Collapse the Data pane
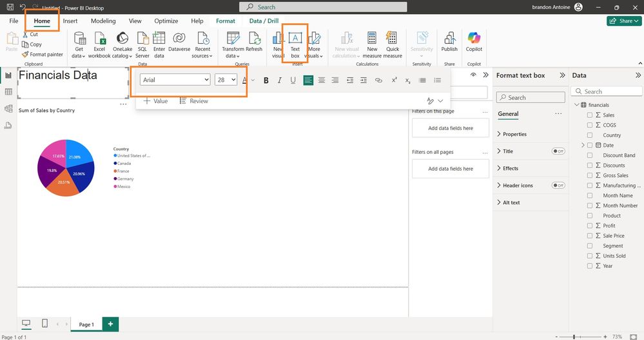644x340 pixels. pyautogui.click(x=638, y=75)
